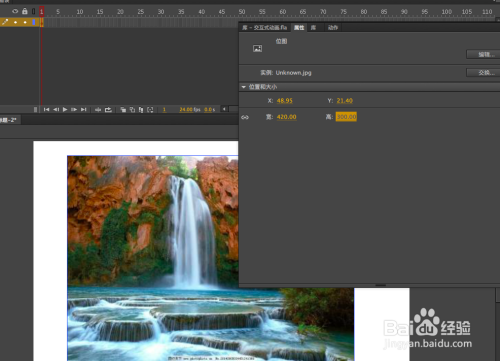This screenshot has height=361, width=500.
Task: Click the center frame icon
Action: point(98,110)
